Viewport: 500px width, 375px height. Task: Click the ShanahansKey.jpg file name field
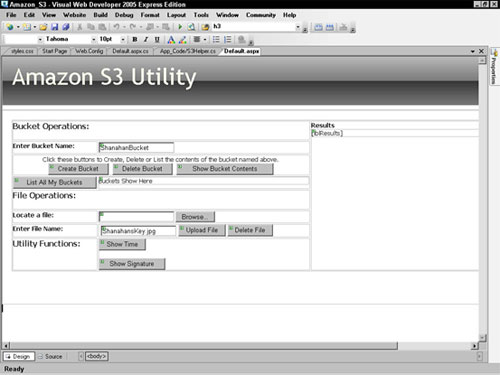(x=138, y=231)
